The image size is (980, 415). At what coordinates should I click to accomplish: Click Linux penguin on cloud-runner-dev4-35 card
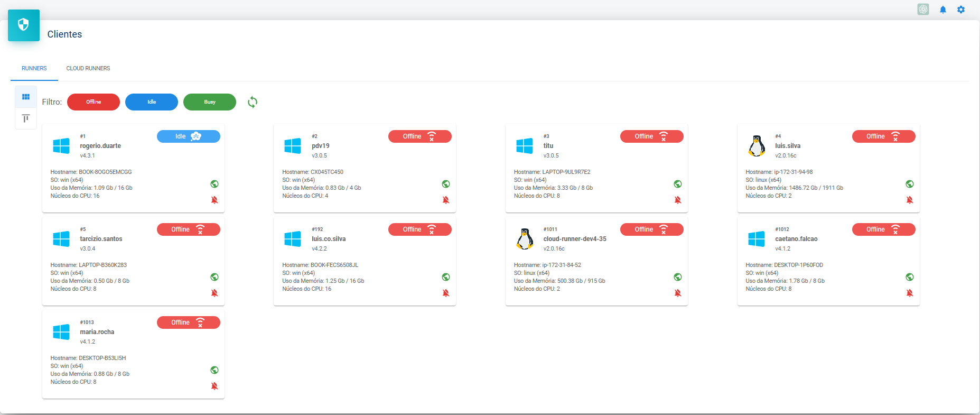coord(525,239)
